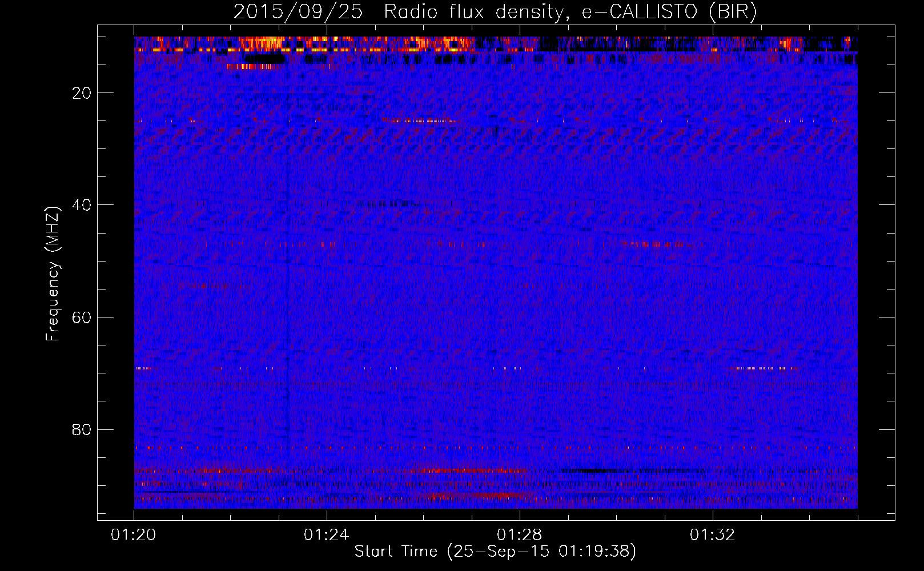Click the 'Frequency (MHZ)' axis label
This screenshot has width=924, height=571.
[x=53, y=274]
